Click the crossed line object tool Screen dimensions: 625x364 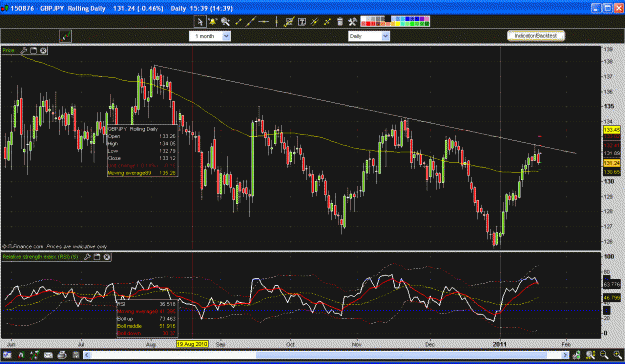tap(315, 22)
